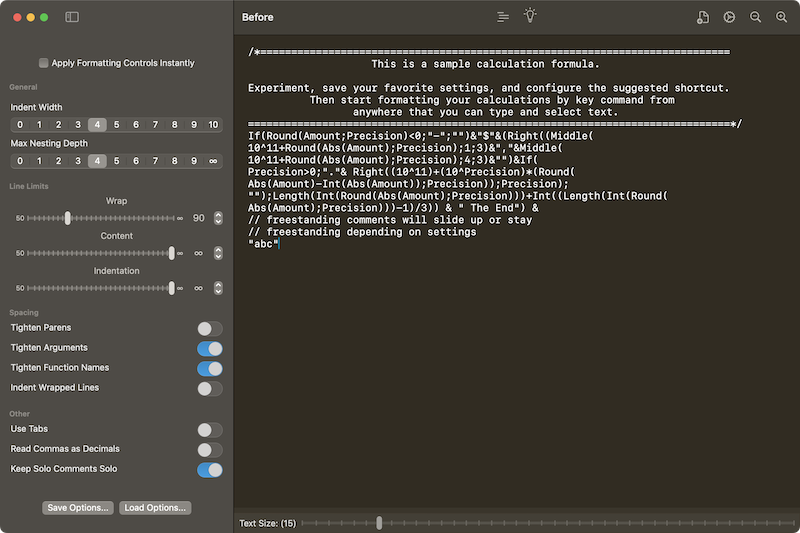Disable Tighten Function Names switch
The image size is (800, 533).
click(210, 368)
